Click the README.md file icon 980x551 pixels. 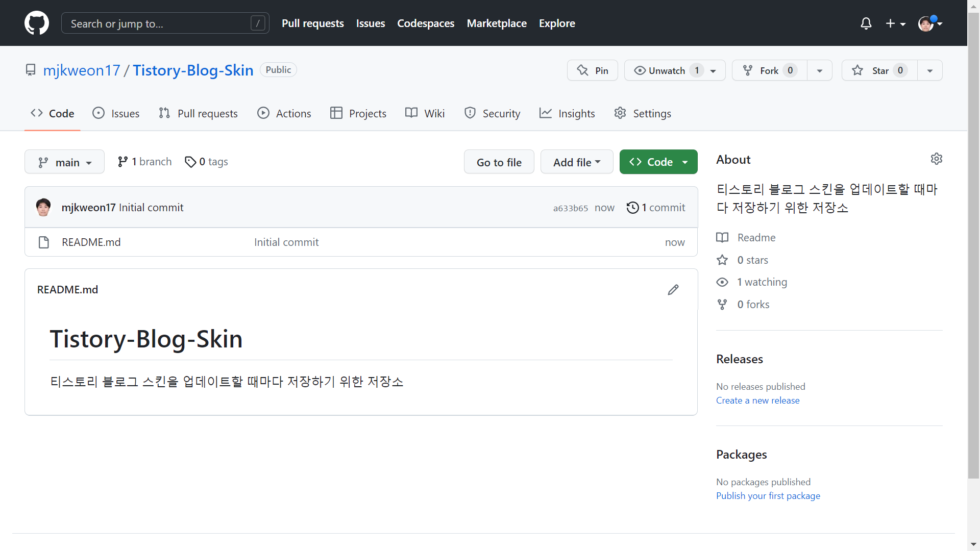tap(44, 242)
